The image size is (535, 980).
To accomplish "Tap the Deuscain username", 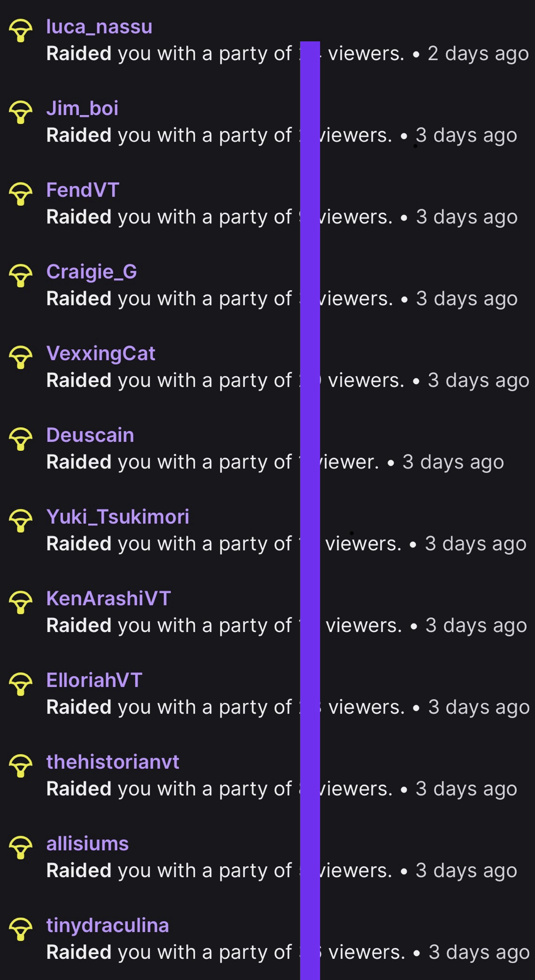I will tap(90, 435).
